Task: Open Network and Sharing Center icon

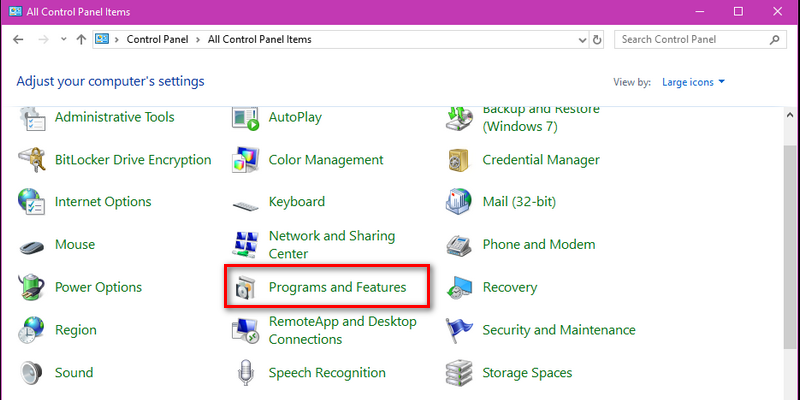Action: pyautogui.click(x=246, y=245)
